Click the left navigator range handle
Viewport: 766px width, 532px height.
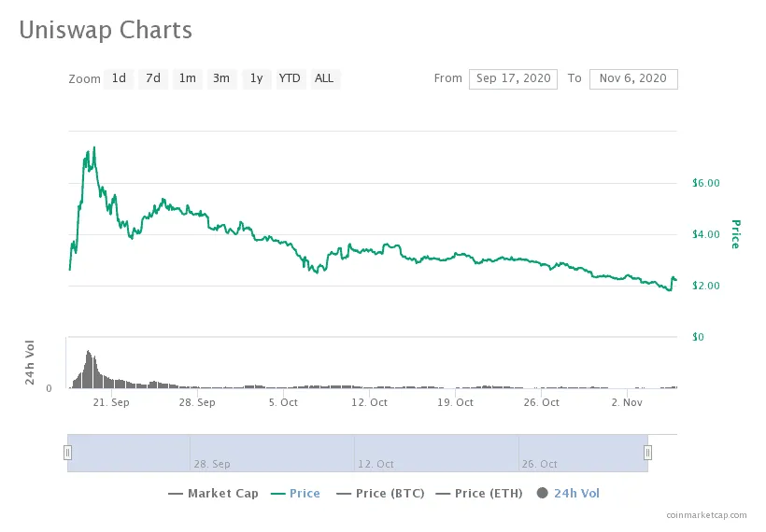tap(67, 453)
